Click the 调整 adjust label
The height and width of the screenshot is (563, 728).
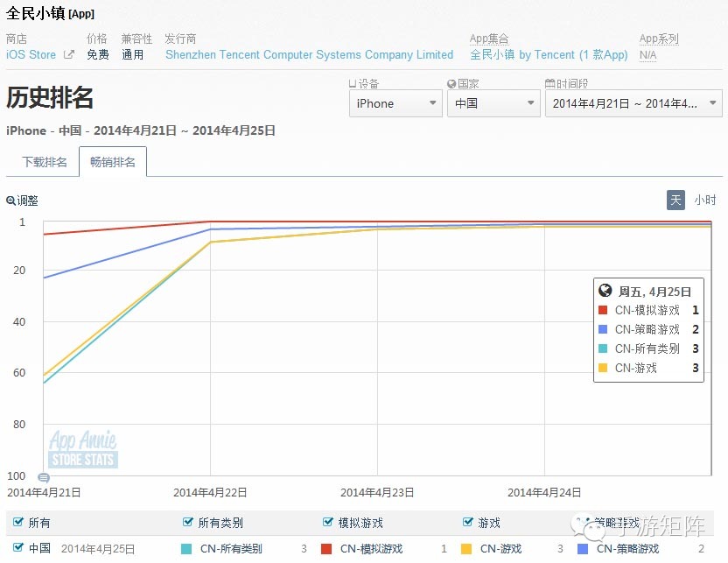pyautogui.click(x=27, y=201)
